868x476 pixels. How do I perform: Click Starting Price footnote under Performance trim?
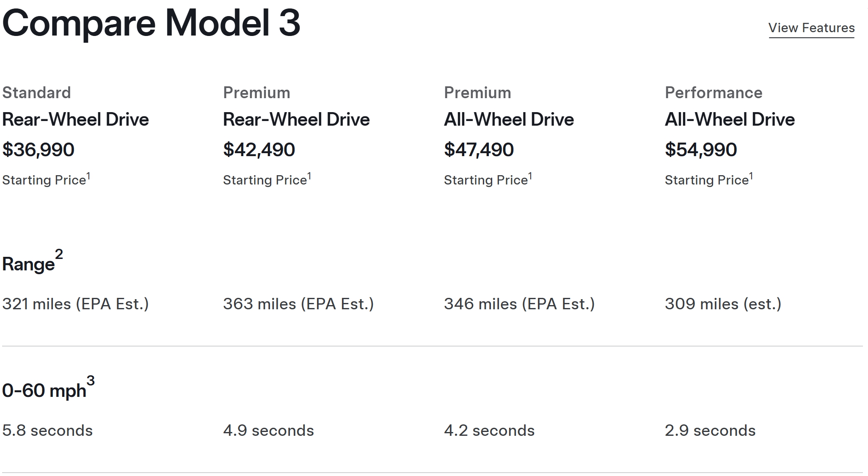click(x=709, y=179)
